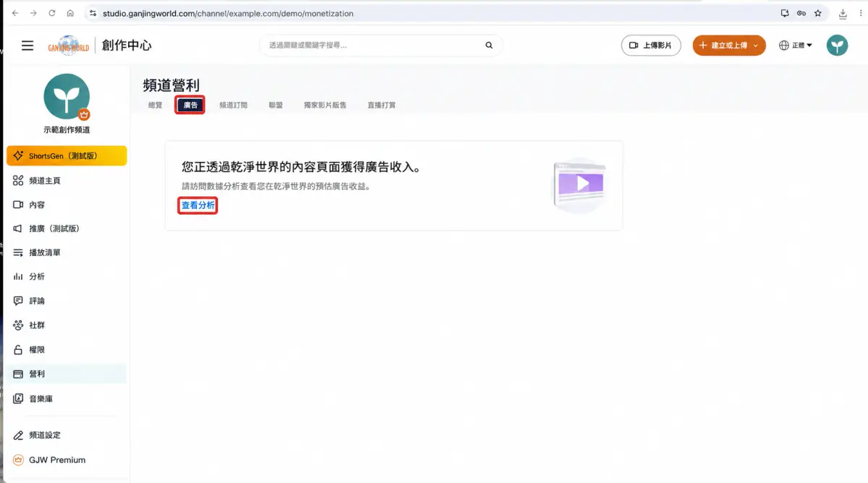Click the 頻道設定 pencil icon
This screenshot has height=483, width=868.
(18, 435)
